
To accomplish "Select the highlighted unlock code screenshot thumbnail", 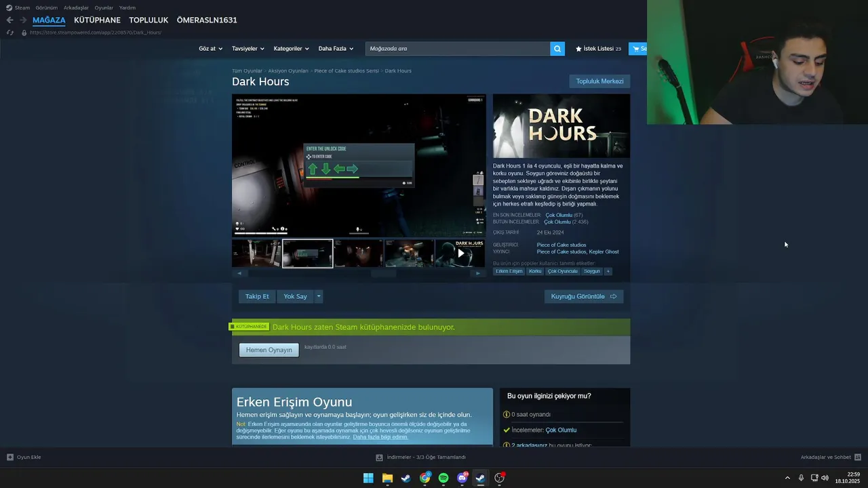I will pyautogui.click(x=307, y=253).
